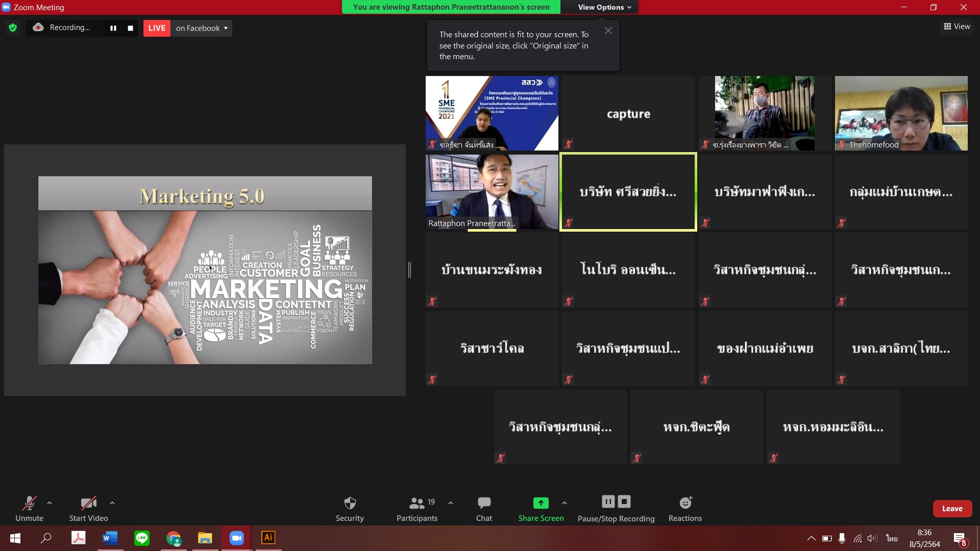
Task: Open the View layout menu
Action: 957,27
